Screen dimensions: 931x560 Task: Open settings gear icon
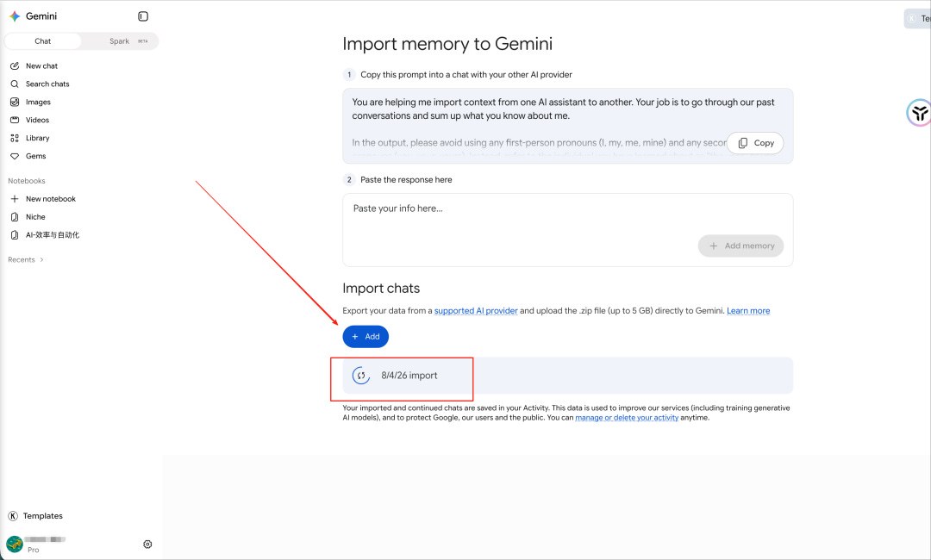click(148, 544)
